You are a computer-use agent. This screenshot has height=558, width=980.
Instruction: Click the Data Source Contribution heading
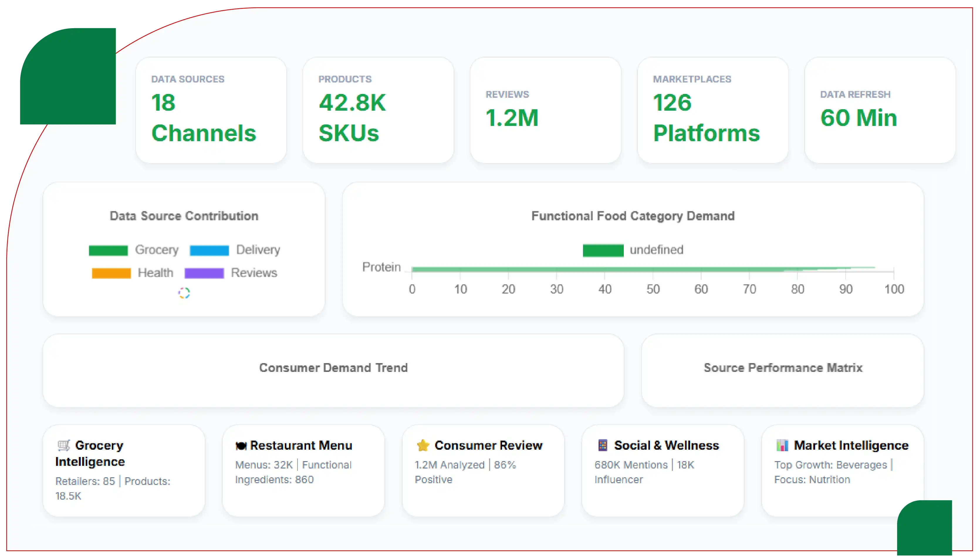coord(184,216)
